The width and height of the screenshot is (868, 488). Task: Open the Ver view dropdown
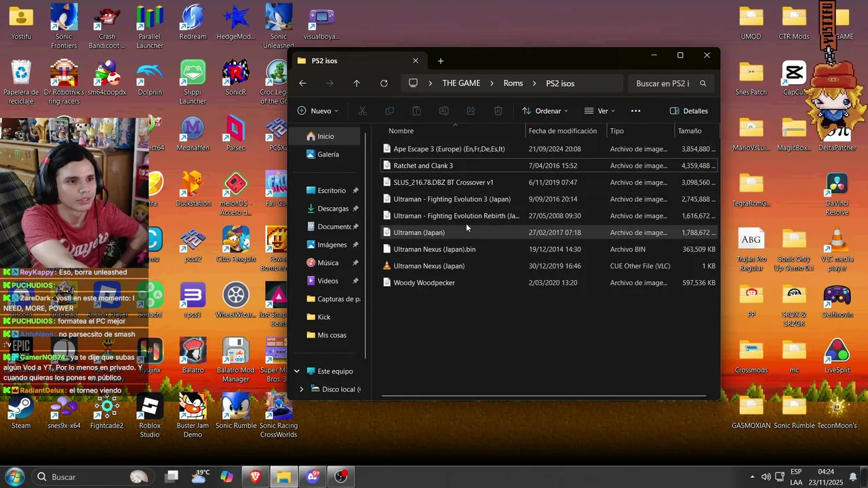point(599,110)
